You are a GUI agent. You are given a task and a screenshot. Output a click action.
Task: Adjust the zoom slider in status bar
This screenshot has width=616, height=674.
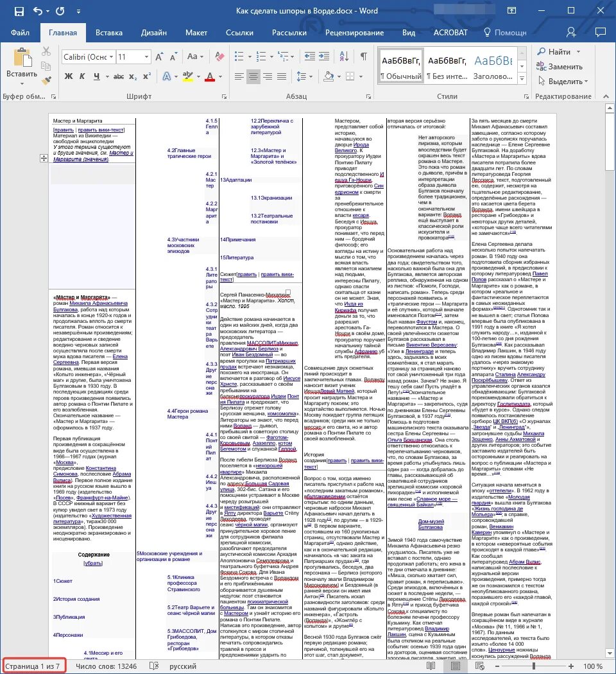[x=534, y=666]
